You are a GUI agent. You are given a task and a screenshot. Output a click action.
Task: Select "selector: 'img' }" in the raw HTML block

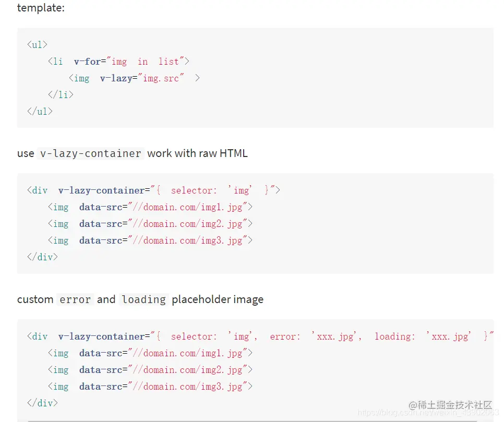click(x=220, y=190)
